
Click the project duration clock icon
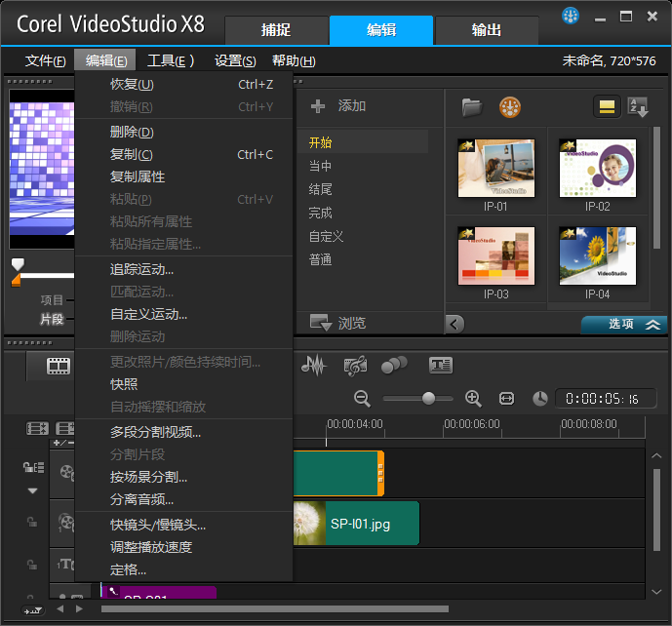(540, 399)
